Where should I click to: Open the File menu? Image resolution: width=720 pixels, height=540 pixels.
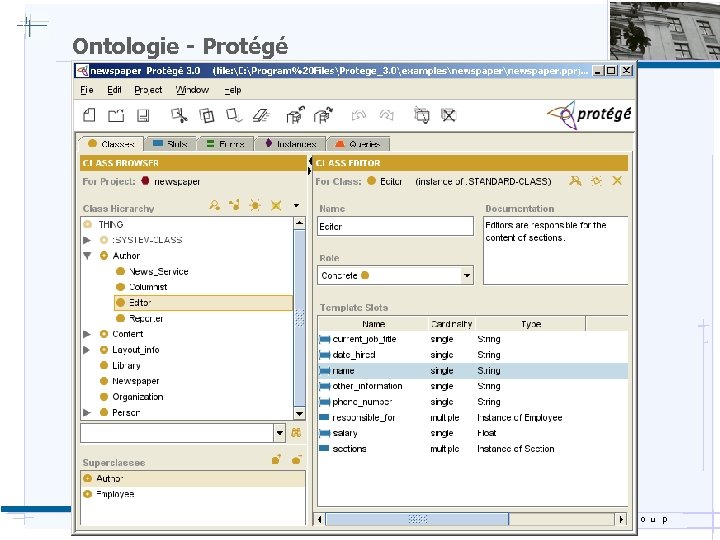click(x=87, y=90)
